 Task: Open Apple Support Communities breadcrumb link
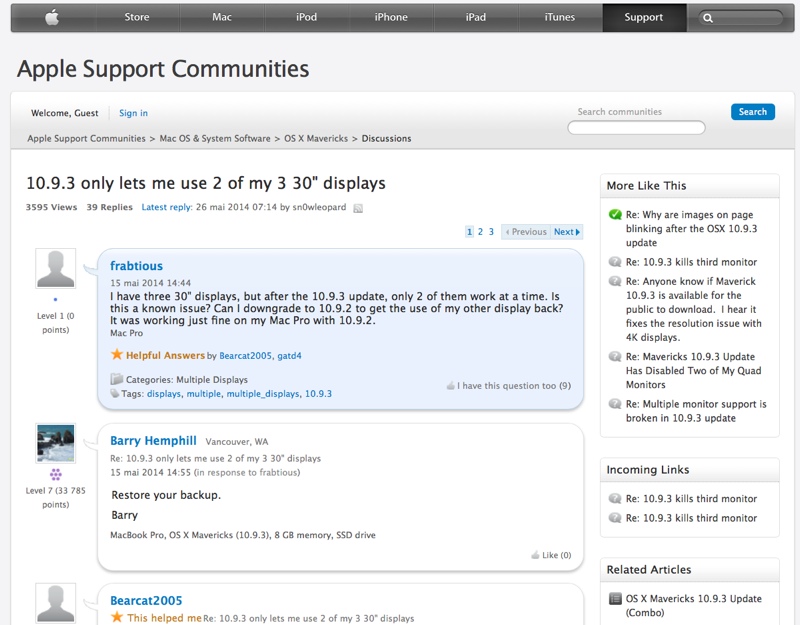(x=86, y=138)
